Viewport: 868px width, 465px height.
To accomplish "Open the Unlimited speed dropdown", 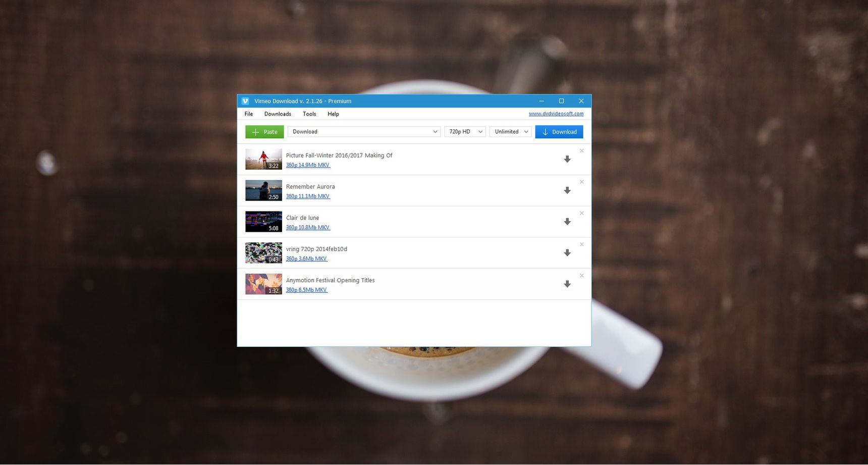I will [510, 132].
